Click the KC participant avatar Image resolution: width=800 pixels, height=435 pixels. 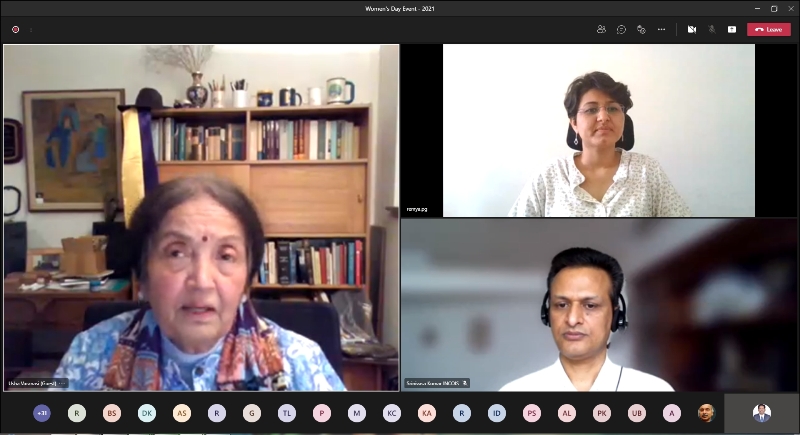[x=392, y=413]
